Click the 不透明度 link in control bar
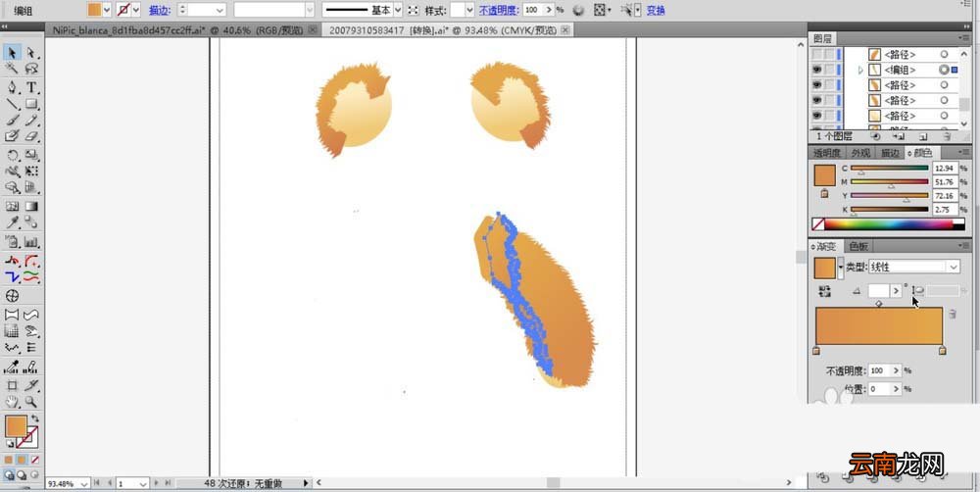This screenshot has width=980, height=492. point(500,10)
